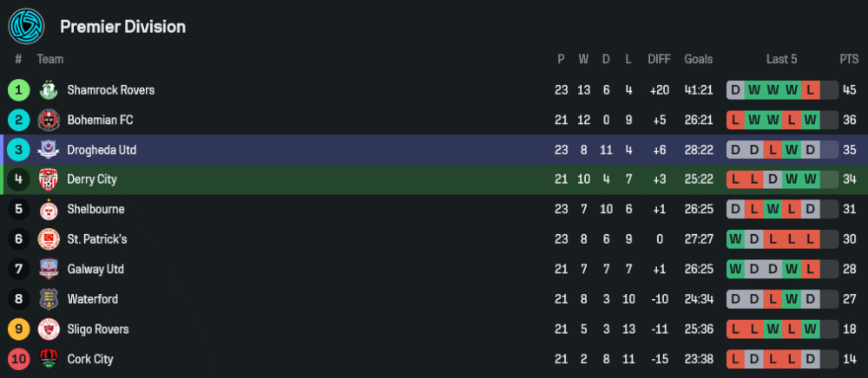Click the Waterford club crest

[x=48, y=299]
